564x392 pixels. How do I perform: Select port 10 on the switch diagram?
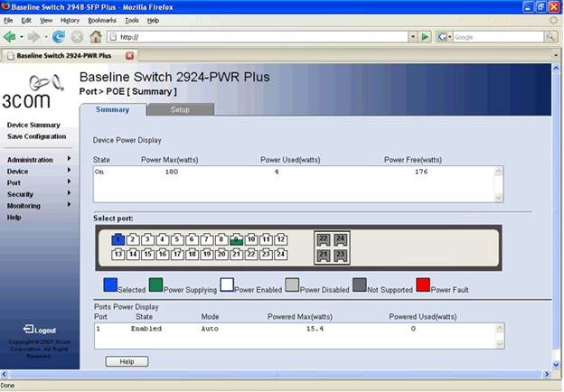[251, 239]
